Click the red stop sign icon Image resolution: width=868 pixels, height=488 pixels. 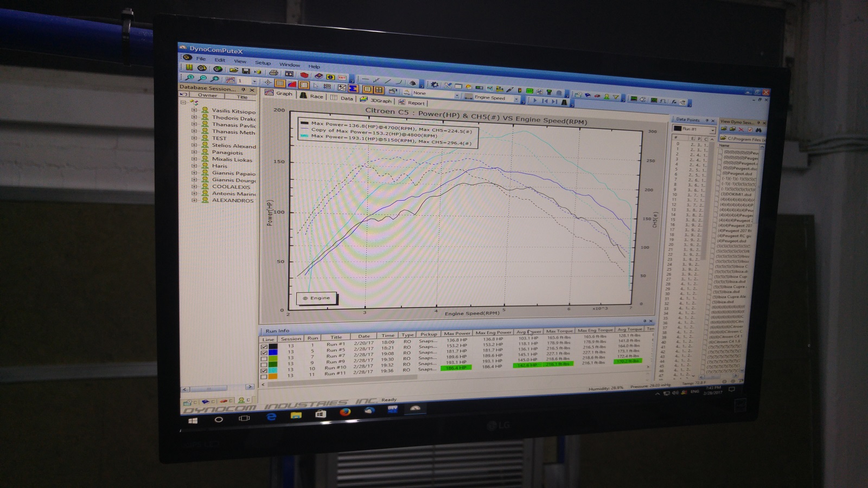point(304,75)
